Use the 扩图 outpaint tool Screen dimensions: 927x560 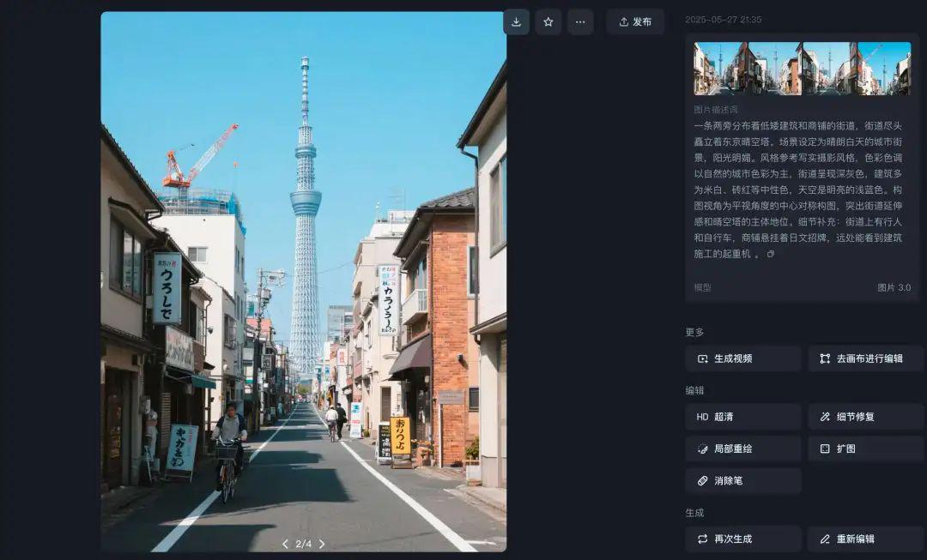(865, 449)
